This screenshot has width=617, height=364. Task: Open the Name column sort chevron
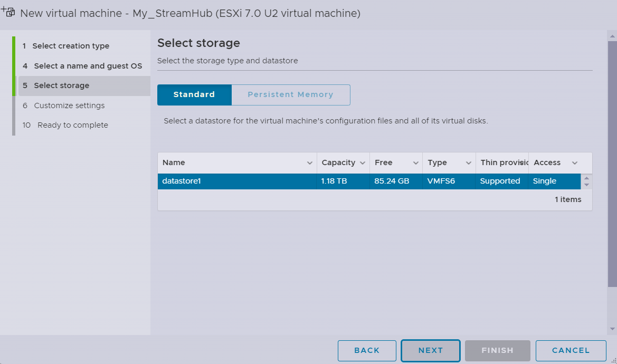[310, 163]
